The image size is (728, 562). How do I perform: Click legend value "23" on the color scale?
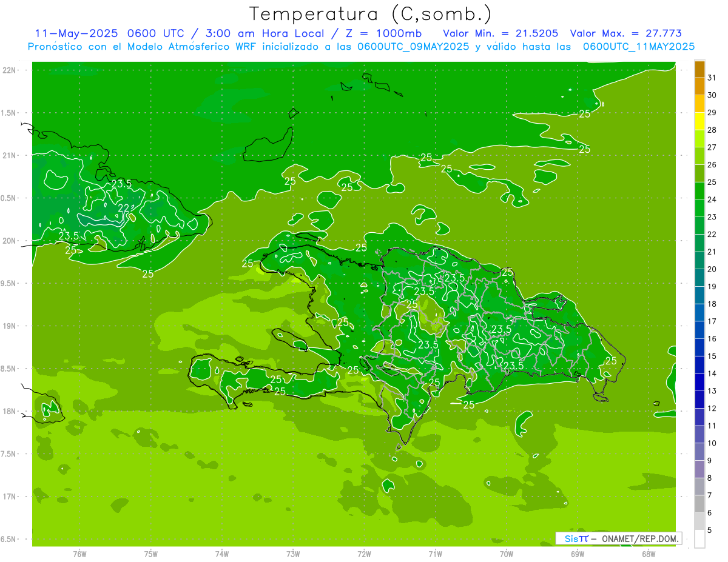[x=712, y=217]
